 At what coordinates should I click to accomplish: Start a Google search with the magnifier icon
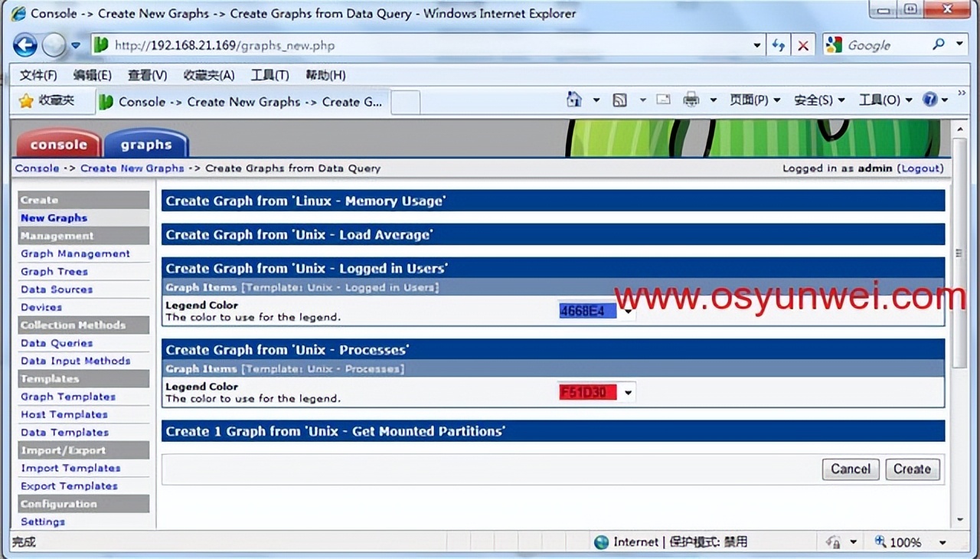coord(939,44)
